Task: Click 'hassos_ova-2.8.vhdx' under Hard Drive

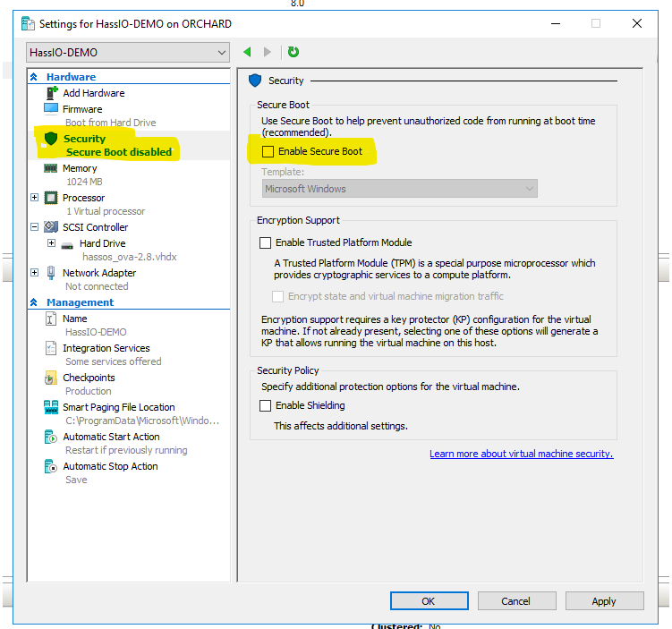Action: pyautogui.click(x=130, y=257)
